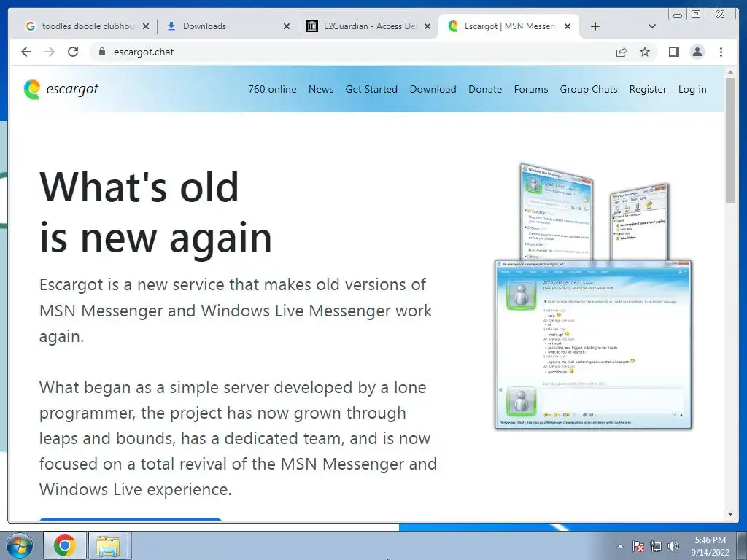Reload the escargot.chat page
This screenshot has height=560, width=747.
pos(73,52)
